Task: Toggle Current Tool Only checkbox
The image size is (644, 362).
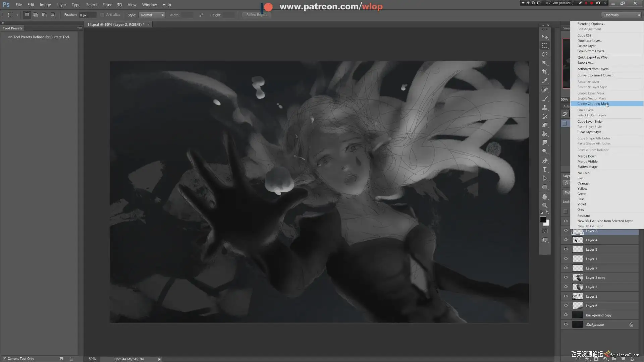Action: point(5,358)
